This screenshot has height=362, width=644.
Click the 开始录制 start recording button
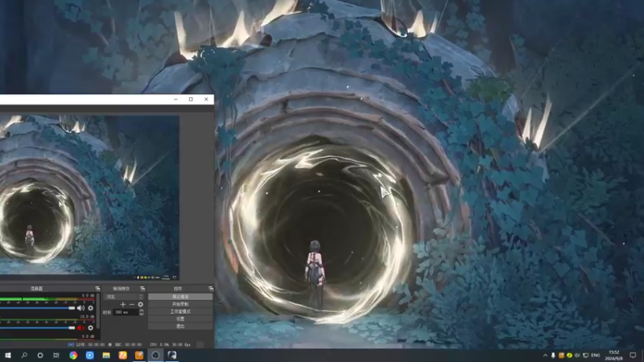click(180, 304)
